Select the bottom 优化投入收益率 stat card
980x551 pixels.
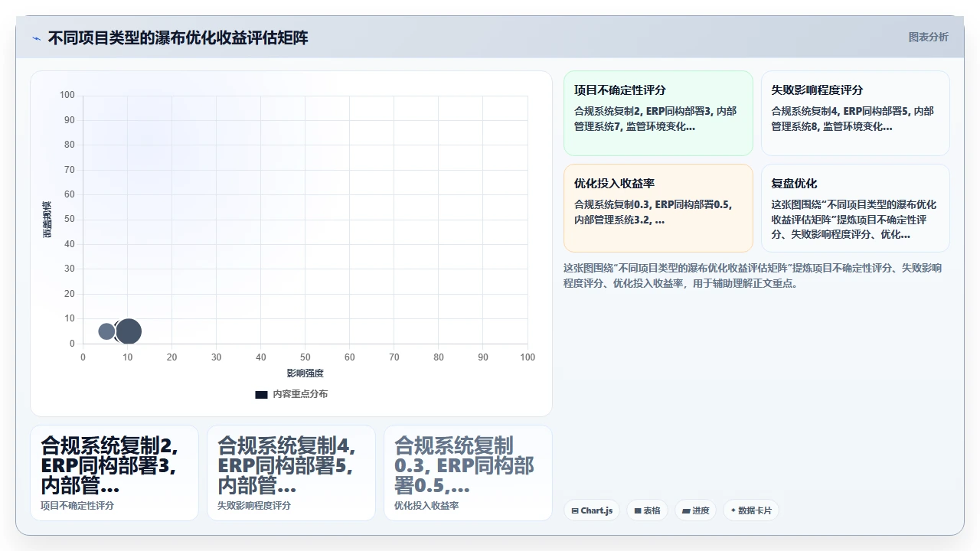coord(468,473)
